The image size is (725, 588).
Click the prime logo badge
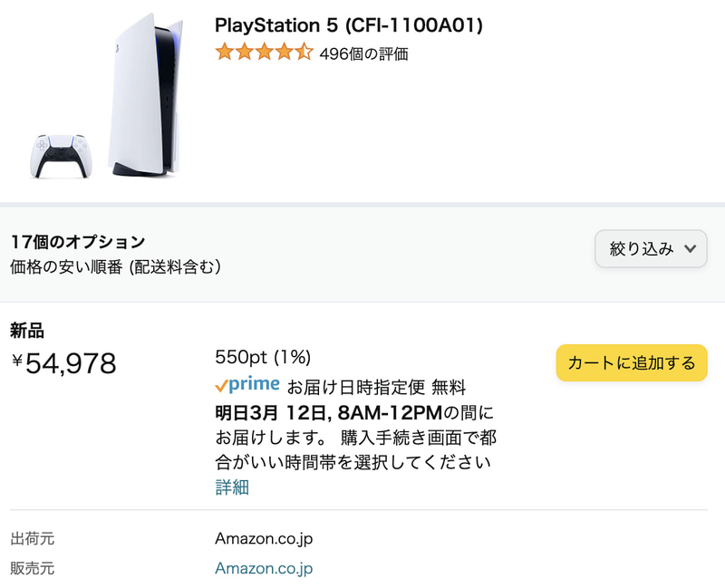[x=254, y=385]
